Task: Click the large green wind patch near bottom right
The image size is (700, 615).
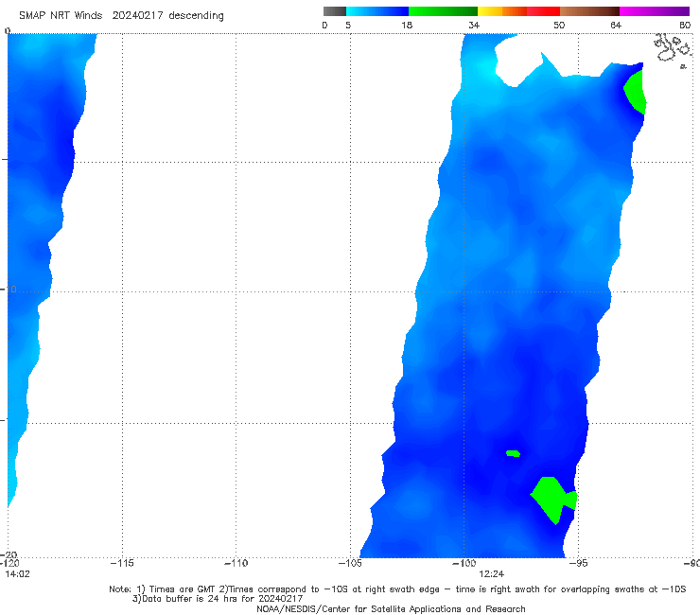Action: pos(551,499)
